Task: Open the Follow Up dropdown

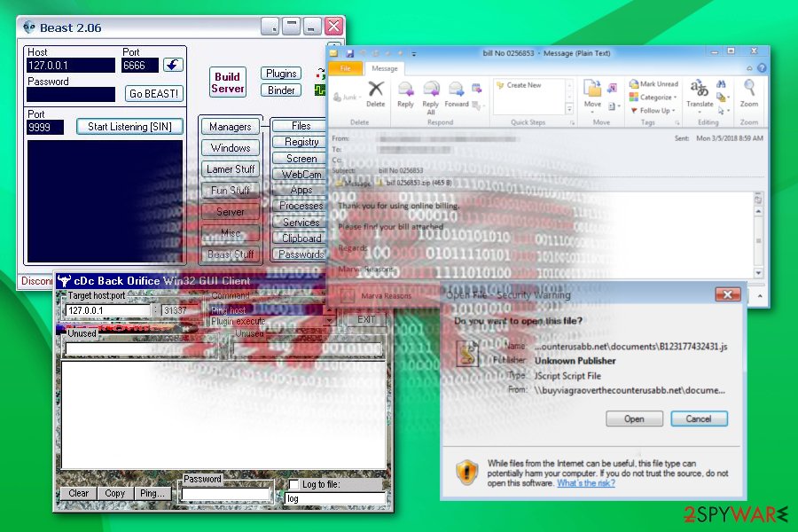Action: (x=653, y=111)
